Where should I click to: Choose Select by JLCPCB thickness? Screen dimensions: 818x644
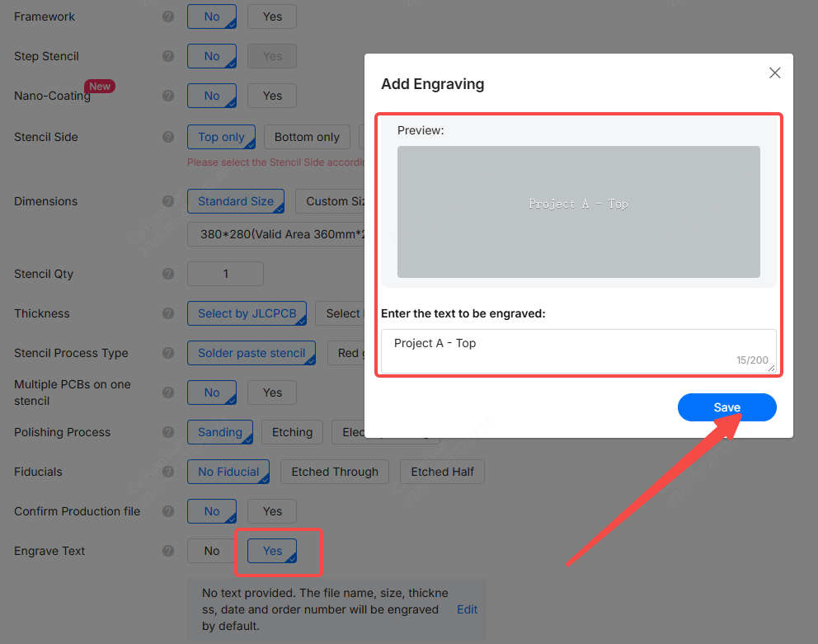click(x=247, y=313)
